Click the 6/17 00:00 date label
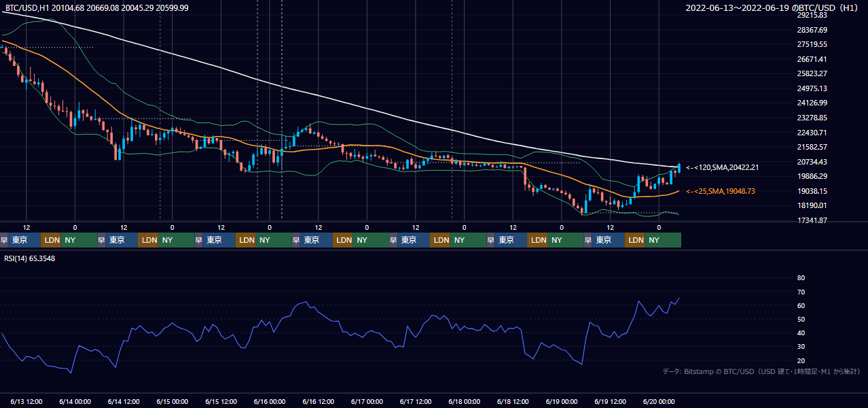This screenshot has width=868, height=408. pos(367,401)
